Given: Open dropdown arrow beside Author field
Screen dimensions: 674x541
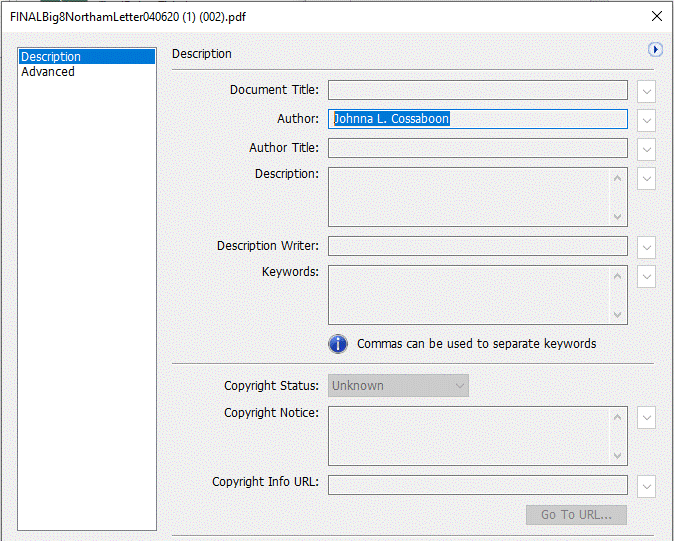Looking at the screenshot, I should (646, 120).
